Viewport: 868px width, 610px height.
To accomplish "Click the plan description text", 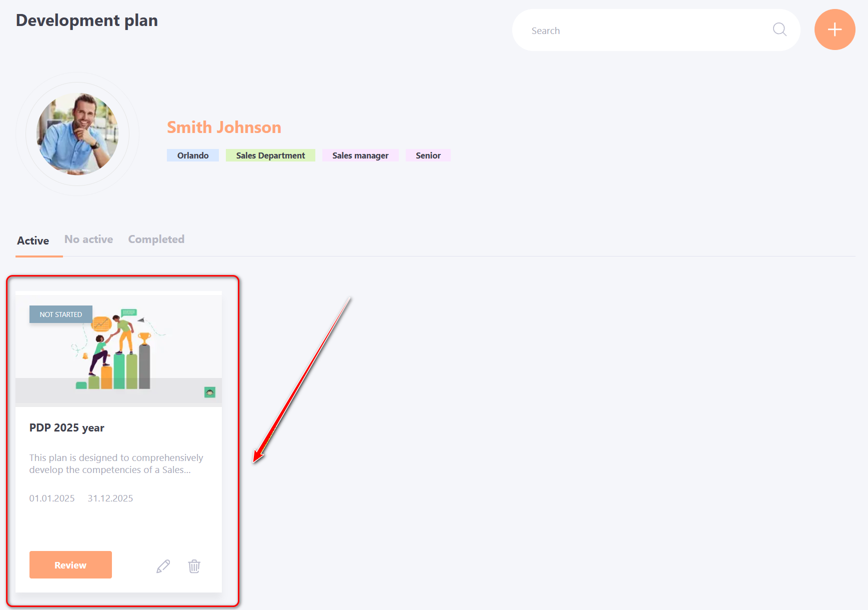I will pyautogui.click(x=116, y=463).
